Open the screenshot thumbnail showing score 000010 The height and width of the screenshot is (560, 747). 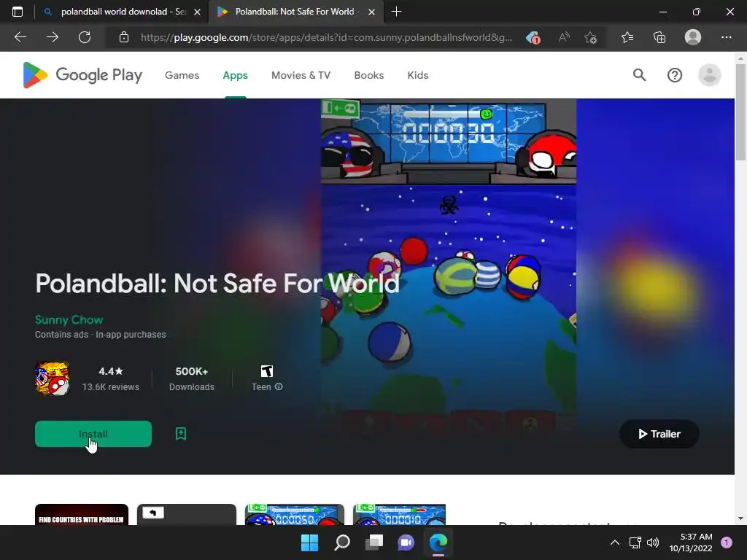(399, 515)
